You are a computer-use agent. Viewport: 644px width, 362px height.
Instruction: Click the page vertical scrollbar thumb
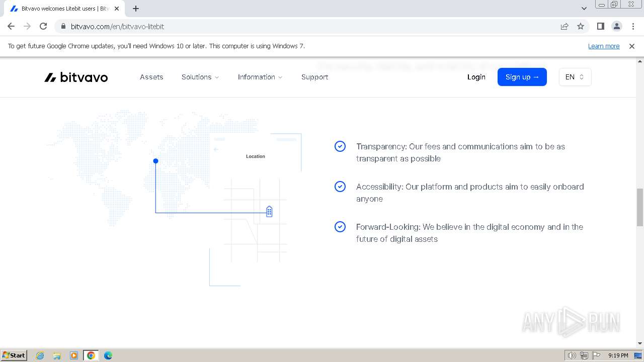click(640, 207)
